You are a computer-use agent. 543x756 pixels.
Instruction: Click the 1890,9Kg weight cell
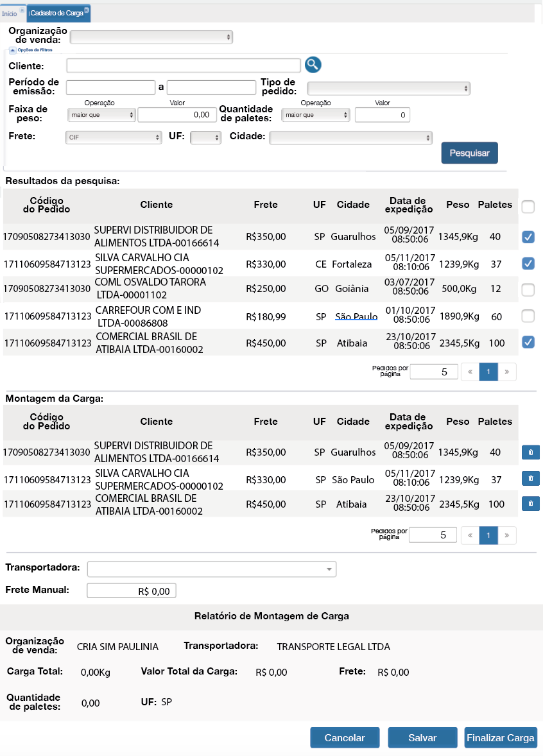pyautogui.click(x=459, y=316)
